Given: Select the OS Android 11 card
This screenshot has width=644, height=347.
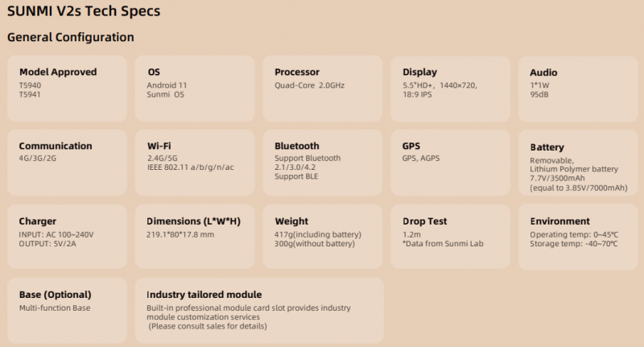Looking at the screenshot, I should click(195, 89).
